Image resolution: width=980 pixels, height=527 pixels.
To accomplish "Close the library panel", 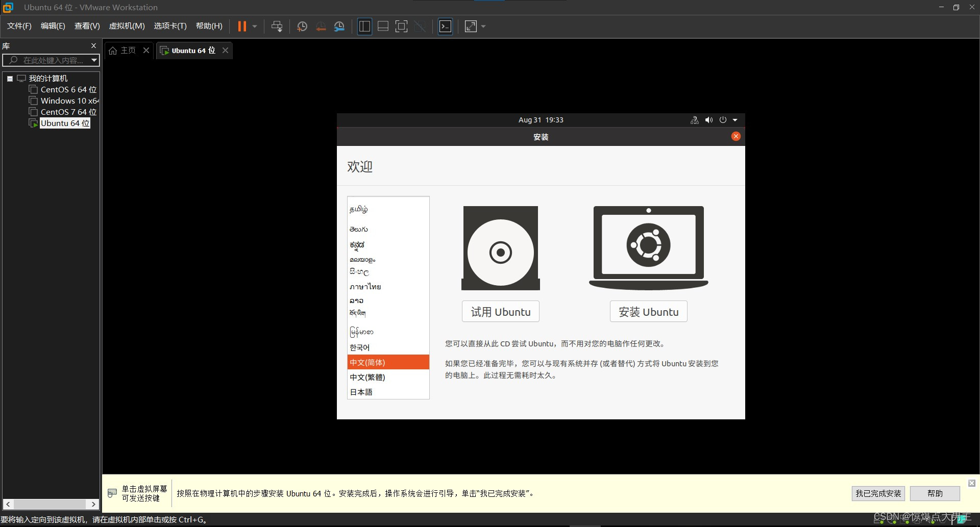I will [93, 45].
